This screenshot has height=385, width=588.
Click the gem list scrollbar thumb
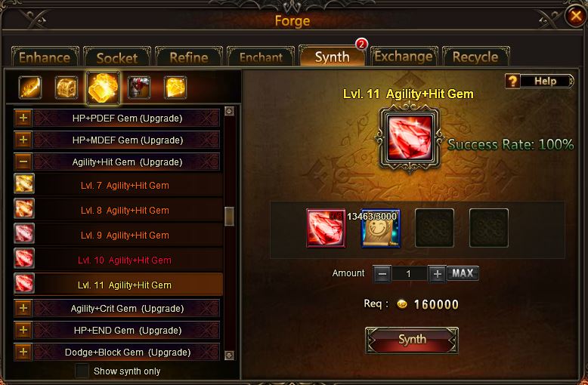229,216
